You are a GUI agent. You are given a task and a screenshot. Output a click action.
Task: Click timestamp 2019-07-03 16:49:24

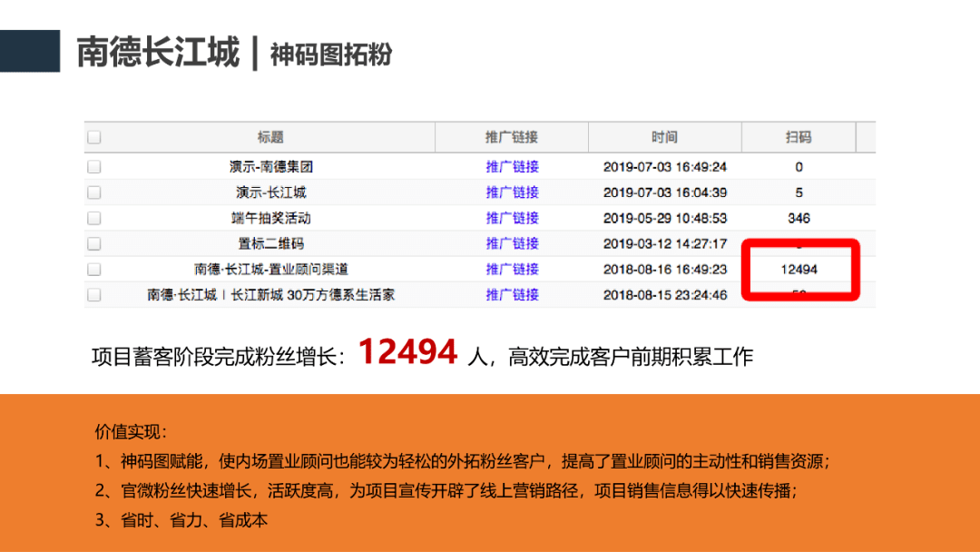665,167
